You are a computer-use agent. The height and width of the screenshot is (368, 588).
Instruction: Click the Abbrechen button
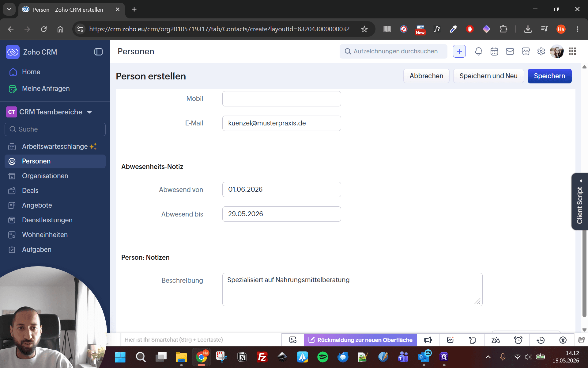(426, 76)
